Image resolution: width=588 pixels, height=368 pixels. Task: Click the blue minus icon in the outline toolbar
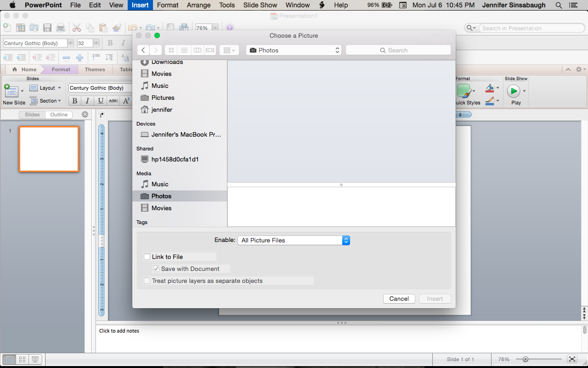tap(67, 57)
